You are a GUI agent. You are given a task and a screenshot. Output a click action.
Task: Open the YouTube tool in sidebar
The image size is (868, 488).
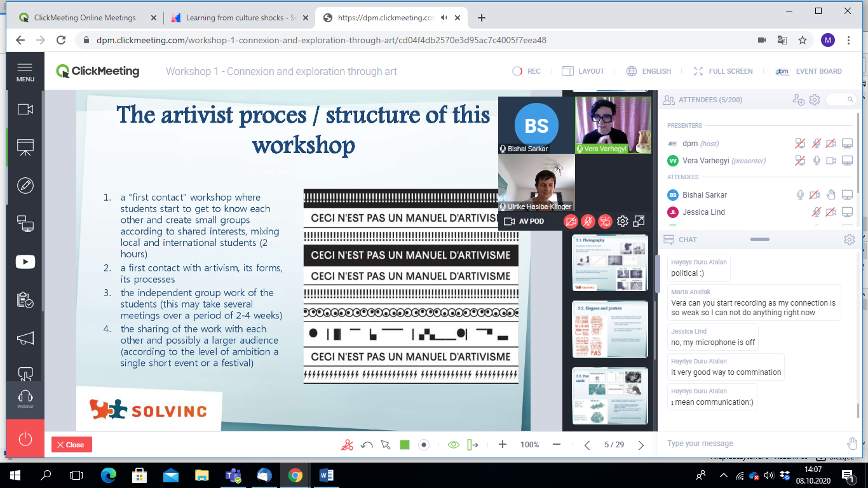pyautogui.click(x=25, y=262)
